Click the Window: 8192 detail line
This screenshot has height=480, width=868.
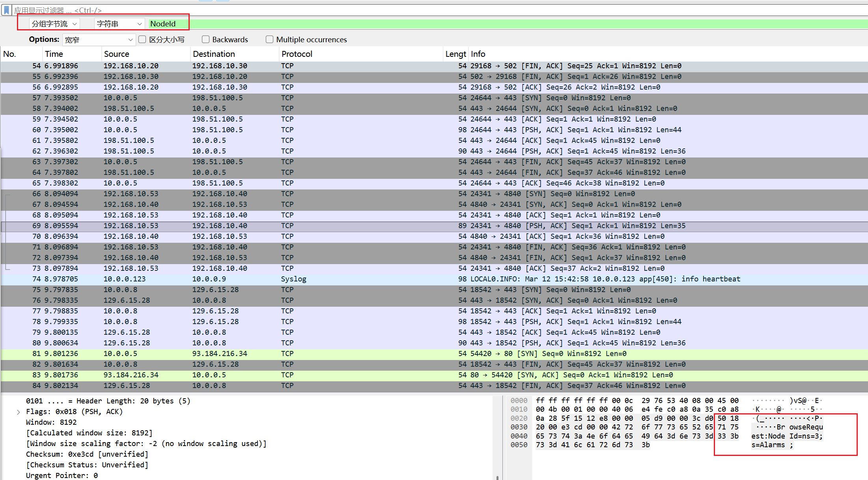[x=51, y=422]
